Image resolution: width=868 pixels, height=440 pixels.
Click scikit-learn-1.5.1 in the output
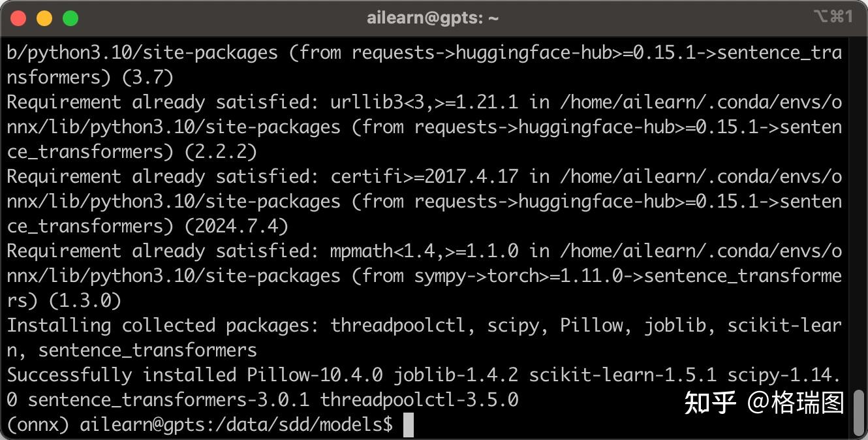tap(623, 375)
